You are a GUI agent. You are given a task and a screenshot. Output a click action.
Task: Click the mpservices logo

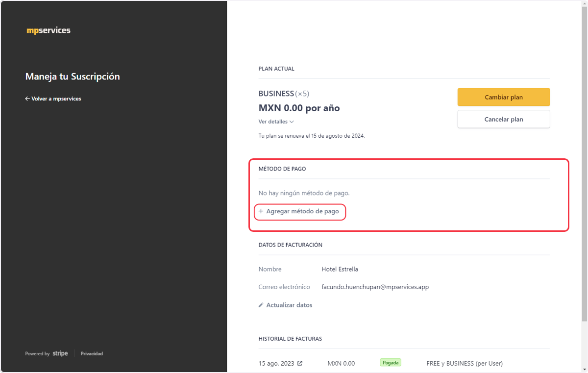pyautogui.click(x=49, y=30)
